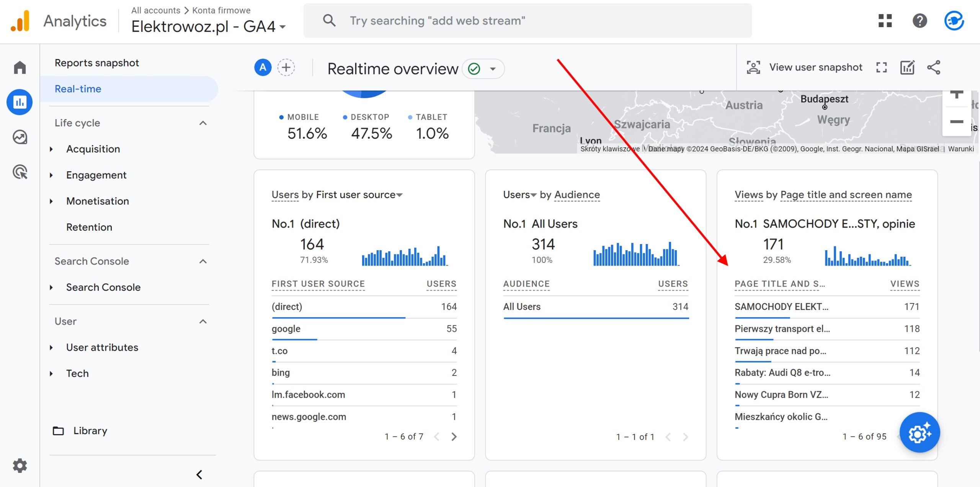Select Real-time report
980x487 pixels.
[x=129, y=89]
